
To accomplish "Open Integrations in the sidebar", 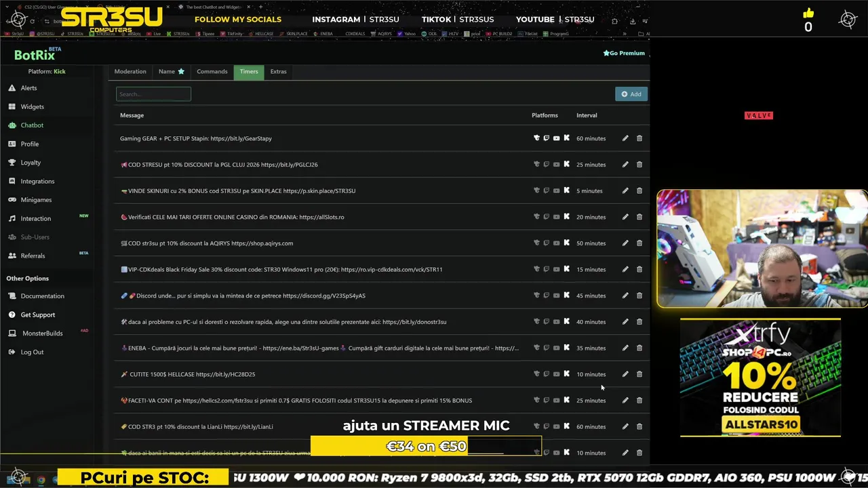I will pyautogui.click(x=37, y=181).
